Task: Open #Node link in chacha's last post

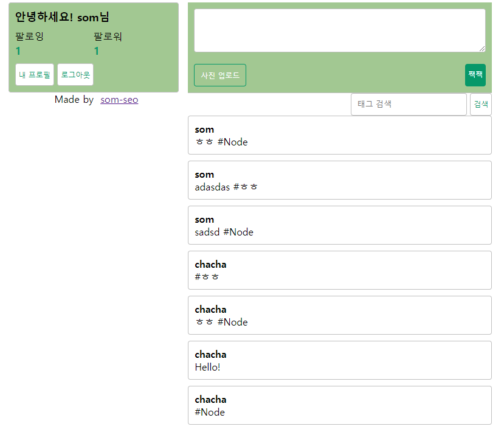Action: tap(210, 412)
